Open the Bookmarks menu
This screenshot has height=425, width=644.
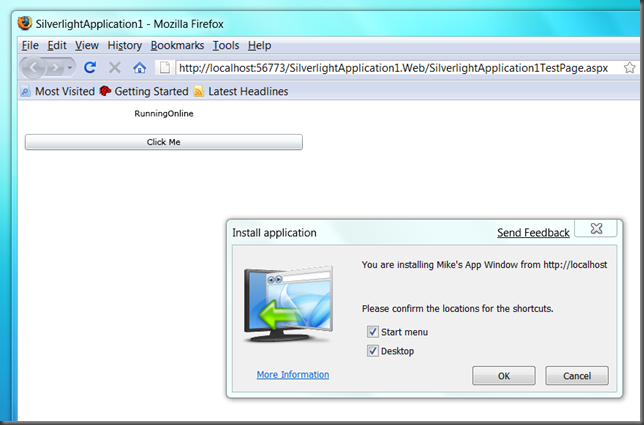coord(177,45)
